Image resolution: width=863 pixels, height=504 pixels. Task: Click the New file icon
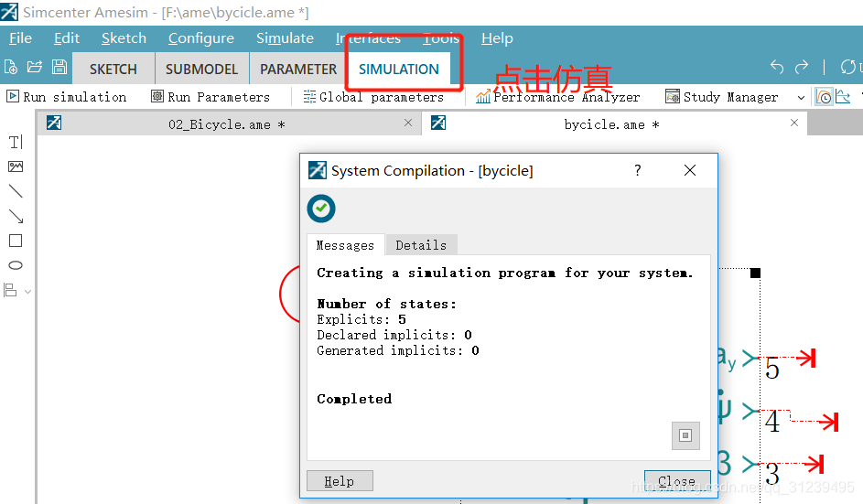pos(10,67)
